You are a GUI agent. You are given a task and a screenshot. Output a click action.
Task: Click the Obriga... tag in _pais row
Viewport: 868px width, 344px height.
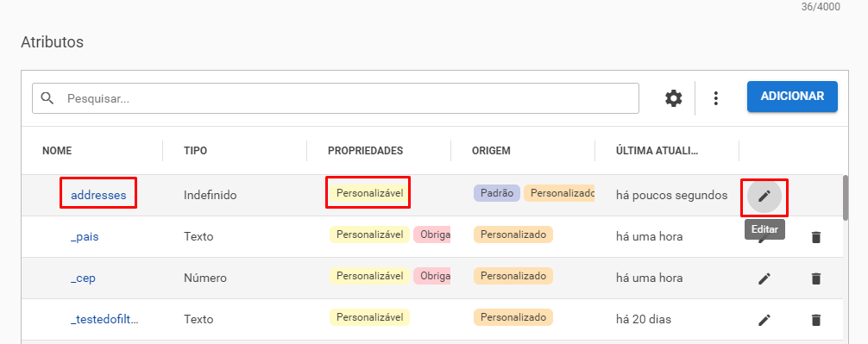tap(431, 235)
